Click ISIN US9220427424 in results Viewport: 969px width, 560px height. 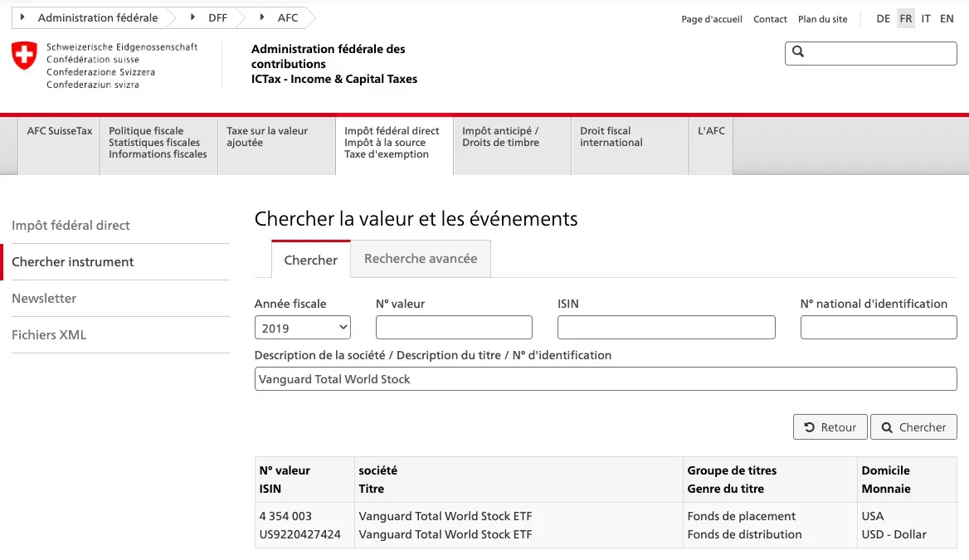[x=299, y=534]
